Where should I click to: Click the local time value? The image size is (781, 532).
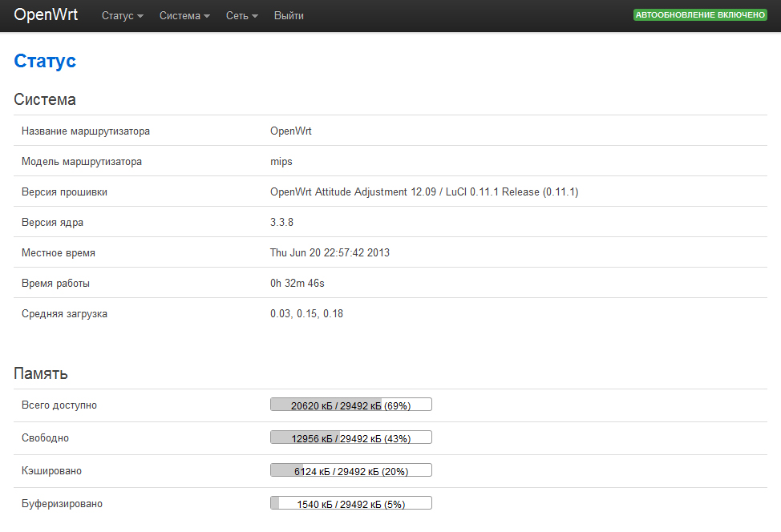[x=330, y=253]
